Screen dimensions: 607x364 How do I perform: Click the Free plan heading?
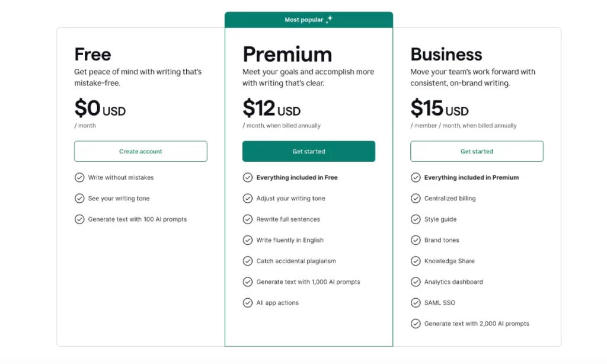click(x=92, y=55)
